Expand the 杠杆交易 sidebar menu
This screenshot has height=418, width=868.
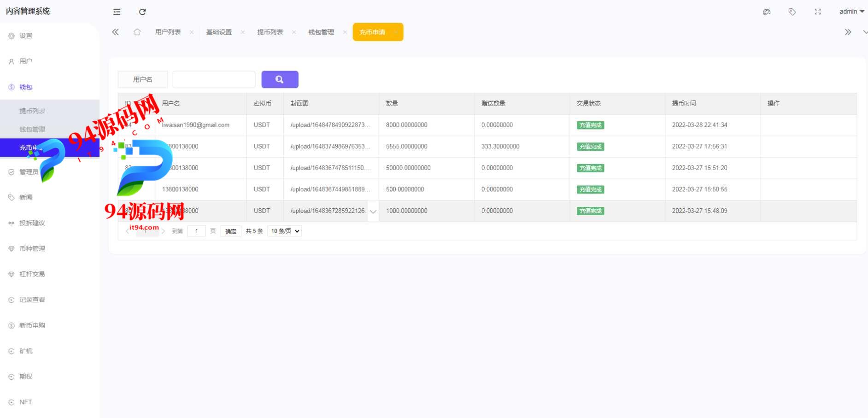(x=50, y=274)
